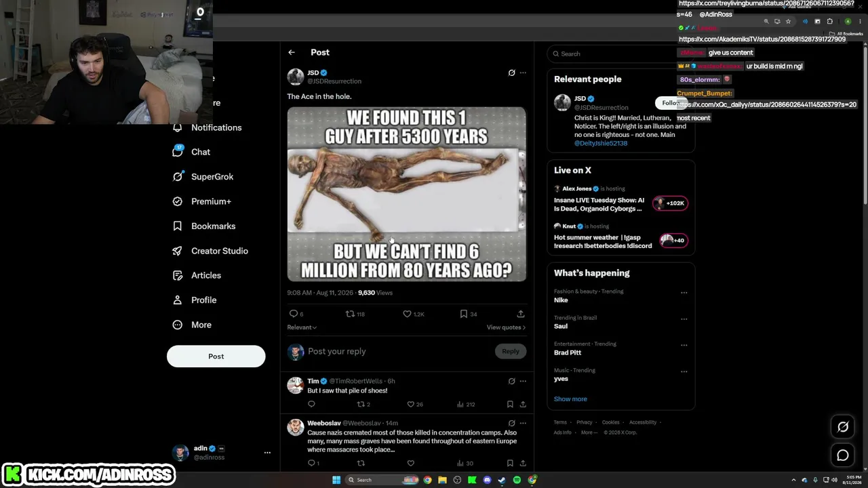Open the floating messages button
Viewport: 868px width, 488px height.
click(843, 455)
